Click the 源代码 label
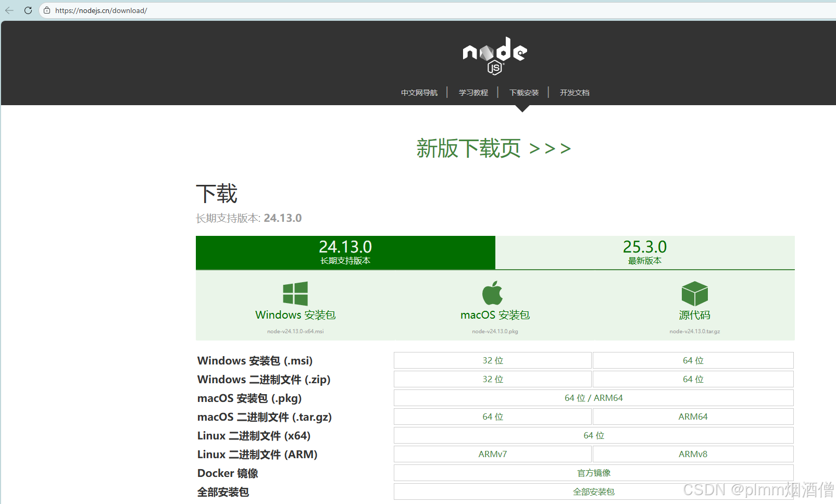 (x=695, y=315)
